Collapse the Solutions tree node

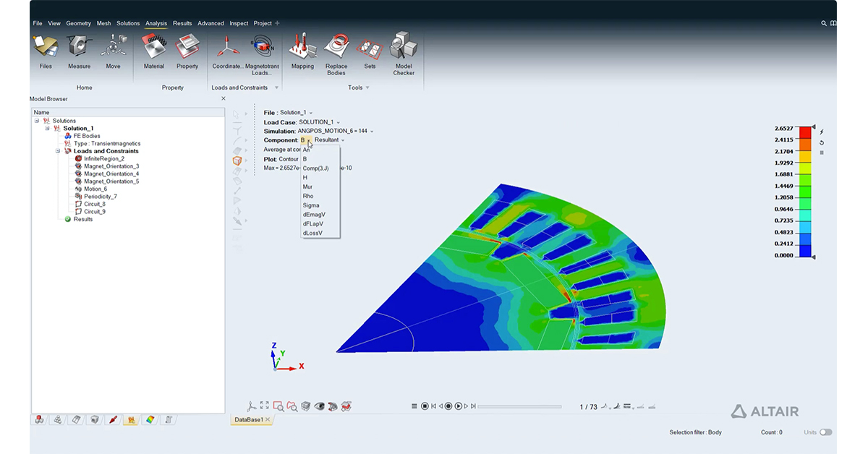pyautogui.click(x=37, y=121)
